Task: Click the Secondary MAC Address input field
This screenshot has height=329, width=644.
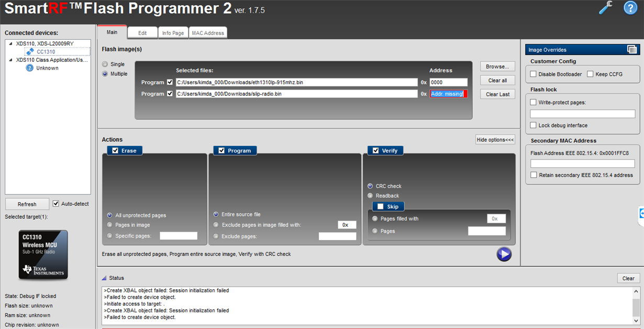Action: pos(583,164)
